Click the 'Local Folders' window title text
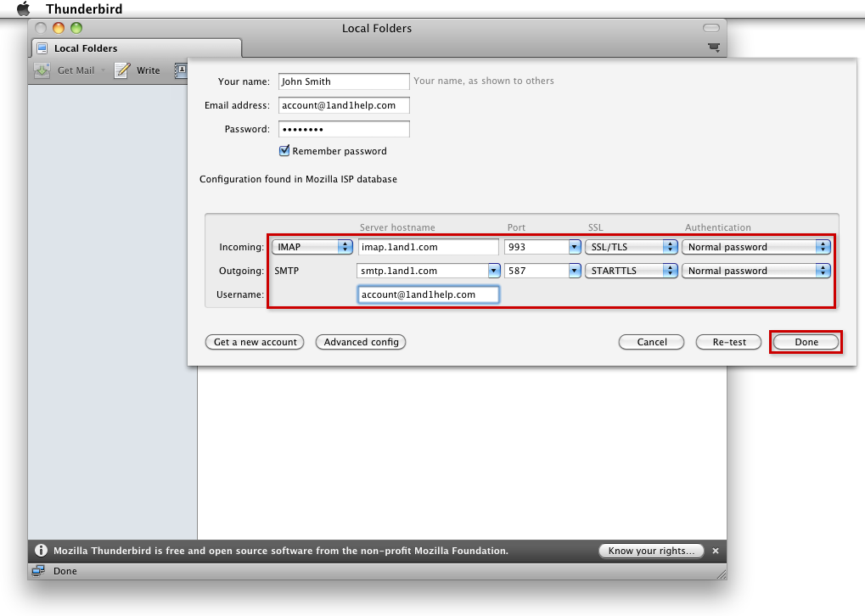This screenshot has height=616, width=865. coord(377,28)
